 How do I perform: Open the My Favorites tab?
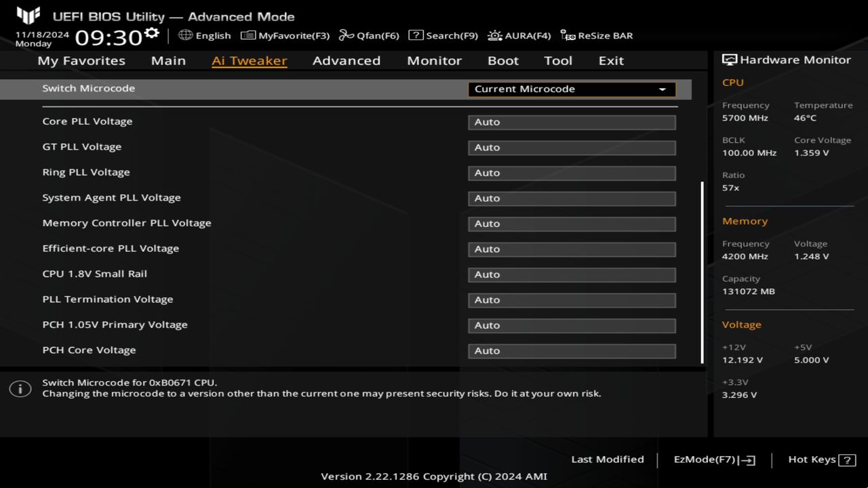[x=81, y=60]
